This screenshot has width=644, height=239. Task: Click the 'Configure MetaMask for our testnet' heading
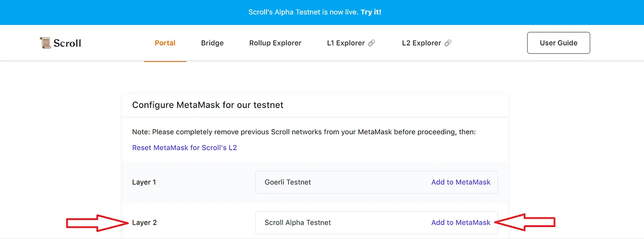207,105
